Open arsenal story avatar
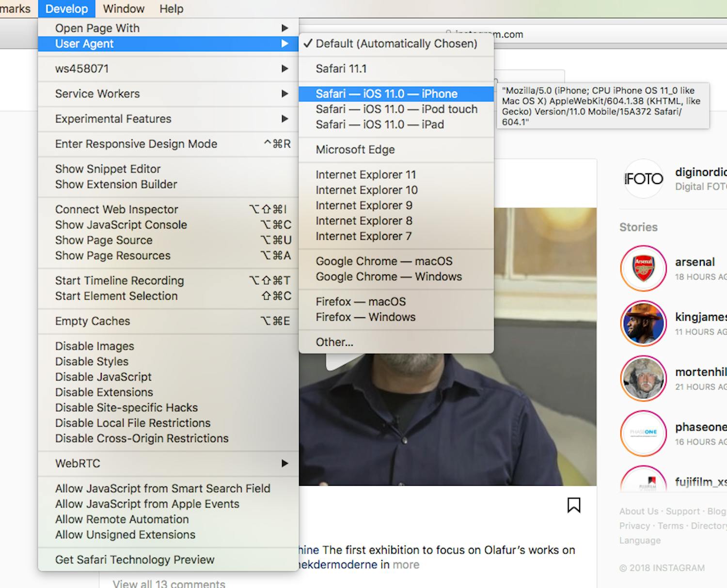The height and width of the screenshot is (588, 727). click(643, 268)
